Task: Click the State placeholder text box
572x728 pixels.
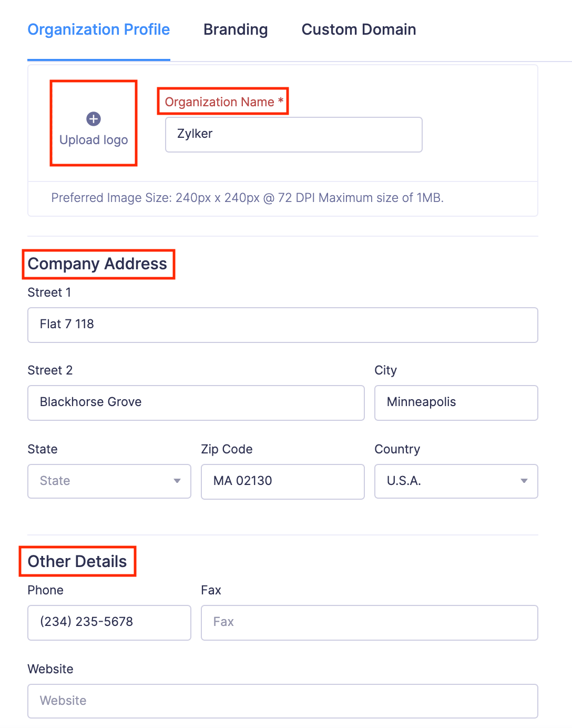Action: point(109,481)
